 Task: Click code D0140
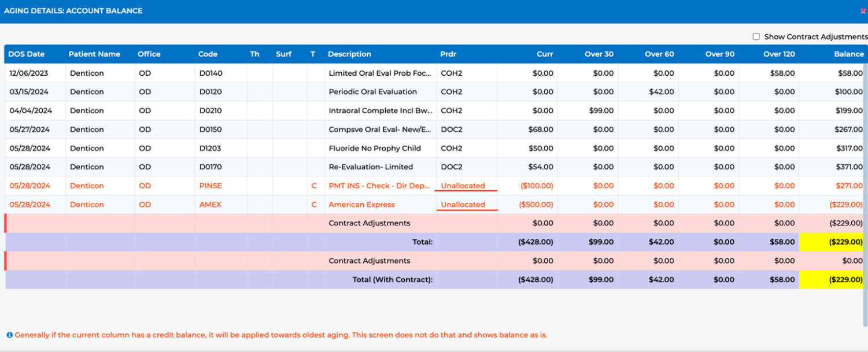pos(210,73)
